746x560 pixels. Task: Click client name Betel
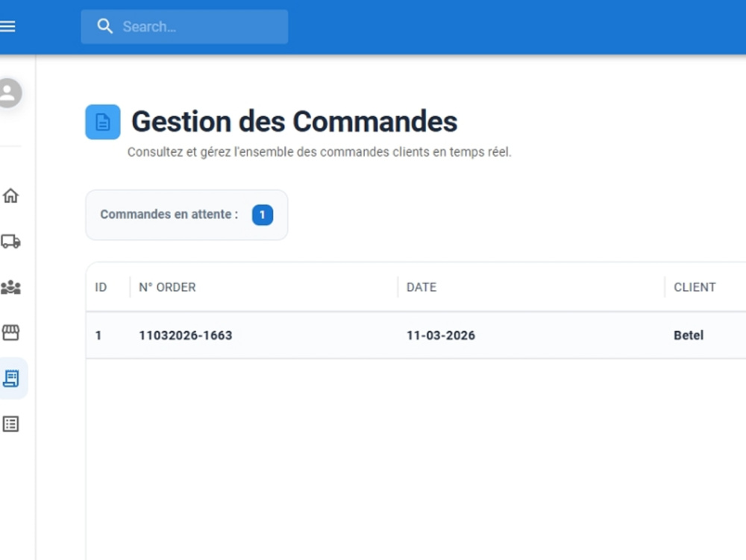pos(689,335)
